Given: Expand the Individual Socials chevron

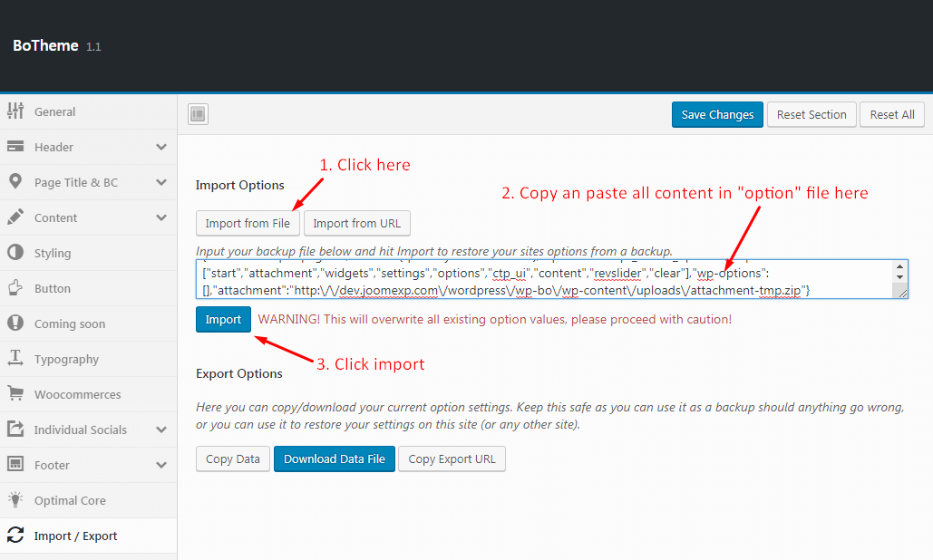Looking at the screenshot, I should 161,430.
